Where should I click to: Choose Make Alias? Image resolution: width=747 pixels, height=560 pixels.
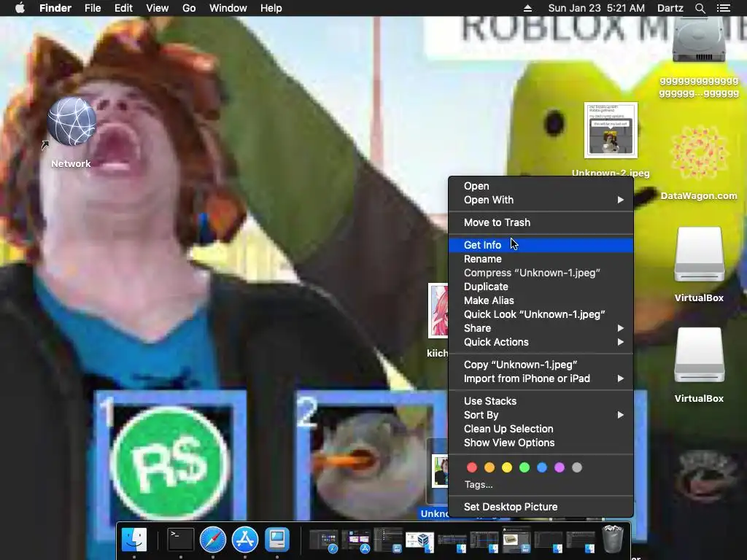click(x=541, y=300)
